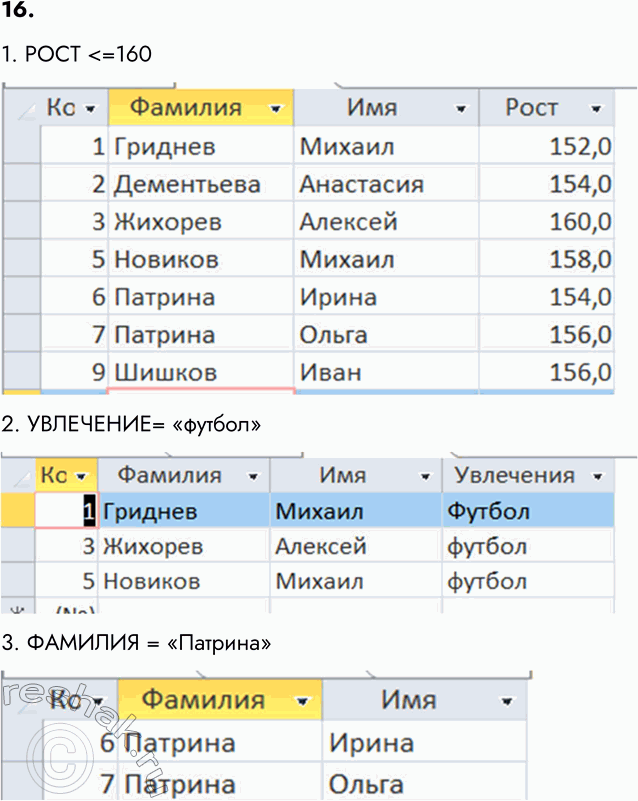Click the Ирина cell in the bottom Патрина table

tap(371, 744)
